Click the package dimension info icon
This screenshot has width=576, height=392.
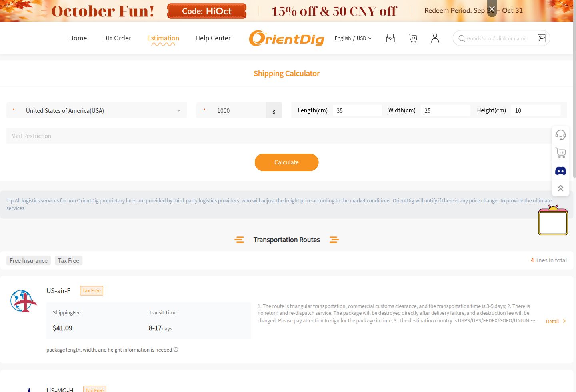coord(176,350)
